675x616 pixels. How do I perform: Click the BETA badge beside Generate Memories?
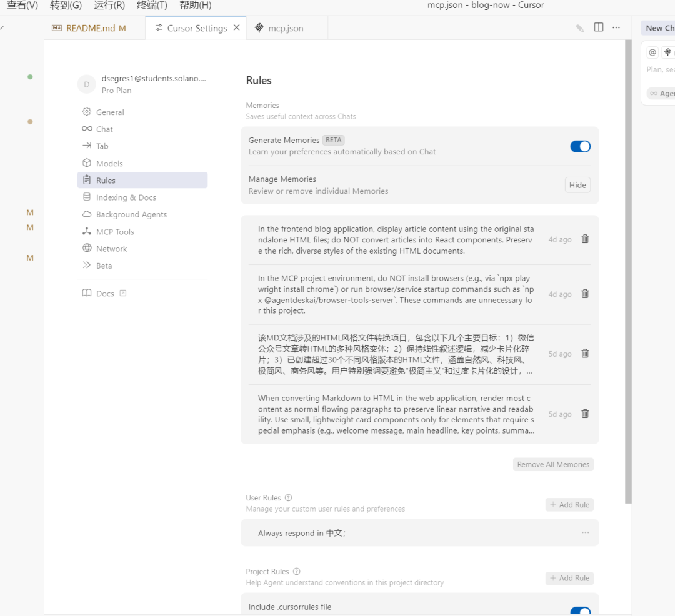click(x=333, y=140)
